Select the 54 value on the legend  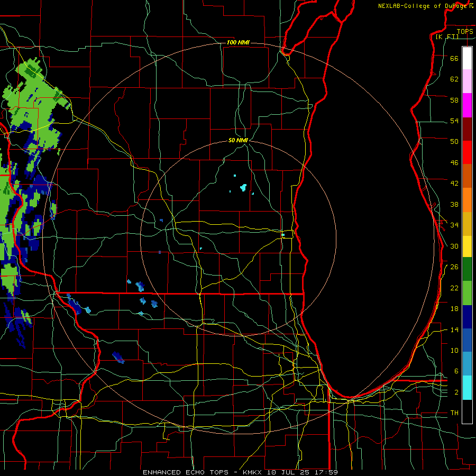(454, 121)
